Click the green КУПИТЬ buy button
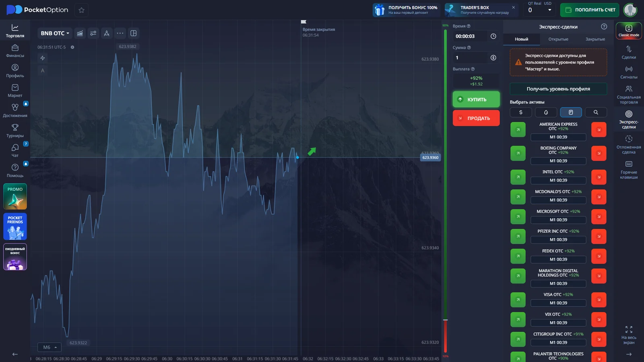The height and width of the screenshot is (362, 644). click(x=476, y=99)
